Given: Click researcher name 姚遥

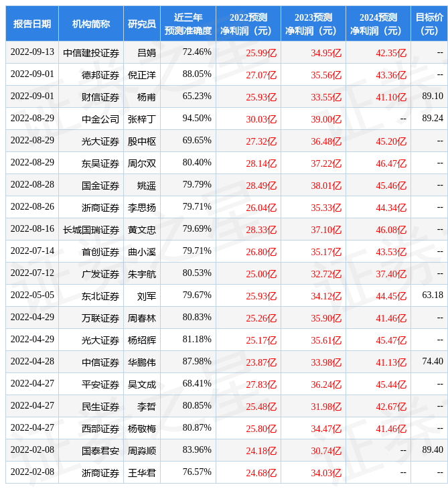Looking at the screenshot, I should coord(147,186).
